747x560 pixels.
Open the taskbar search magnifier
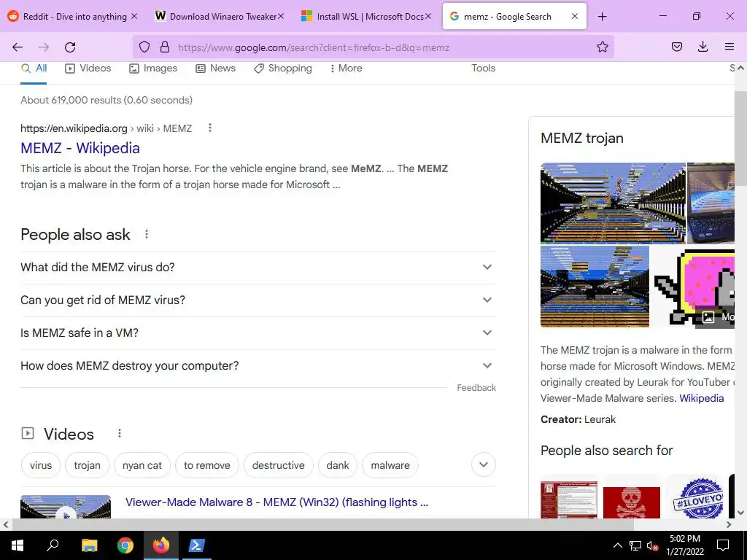[53, 545]
